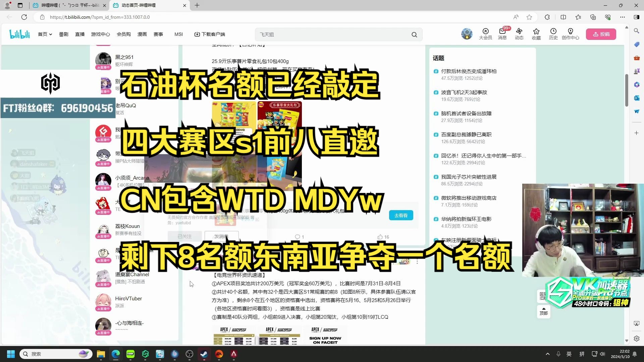
Task: Open 动态 feed icon
Action: [x=519, y=34]
